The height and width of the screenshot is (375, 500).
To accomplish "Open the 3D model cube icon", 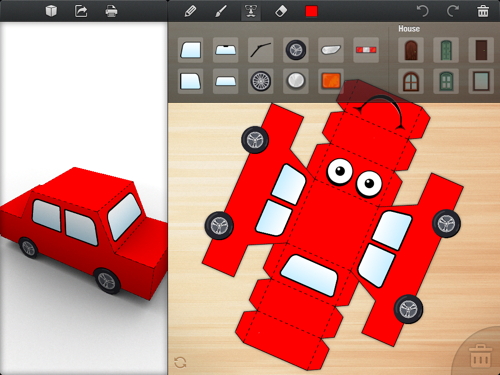I will [x=51, y=11].
